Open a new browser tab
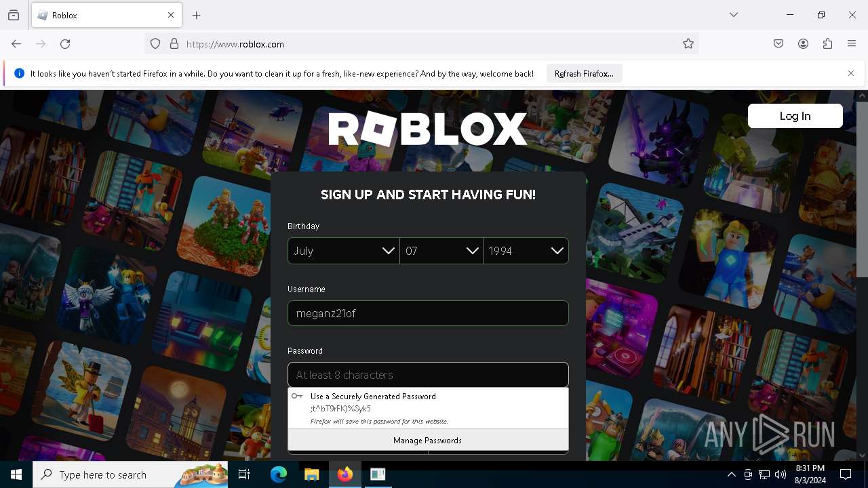868x488 pixels. [197, 15]
